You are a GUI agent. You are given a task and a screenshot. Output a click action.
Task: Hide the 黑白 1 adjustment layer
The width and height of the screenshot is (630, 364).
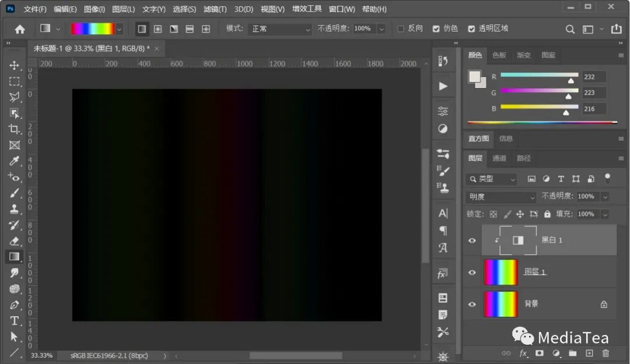[x=472, y=240]
